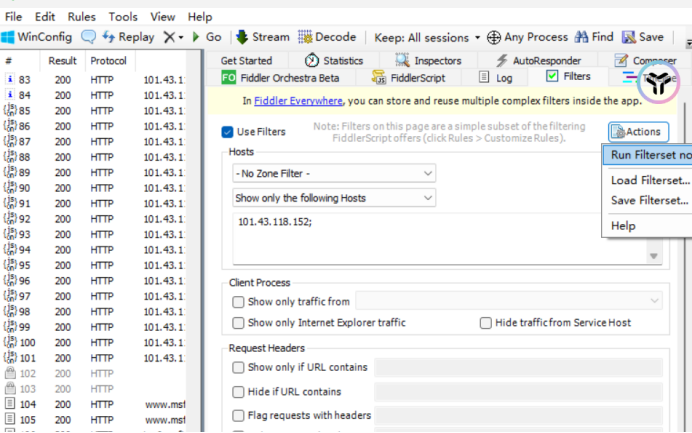The image size is (692, 433).
Task: Click the comment speech bubble icon
Action: (88, 37)
